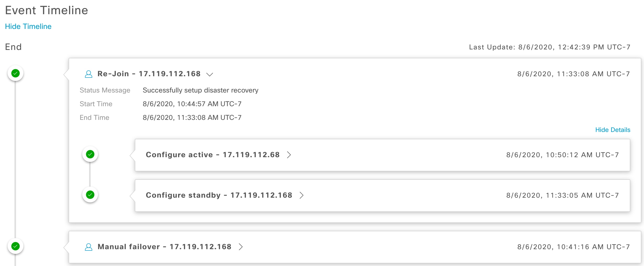Click the user icon beside Re-Join event

[89, 74]
